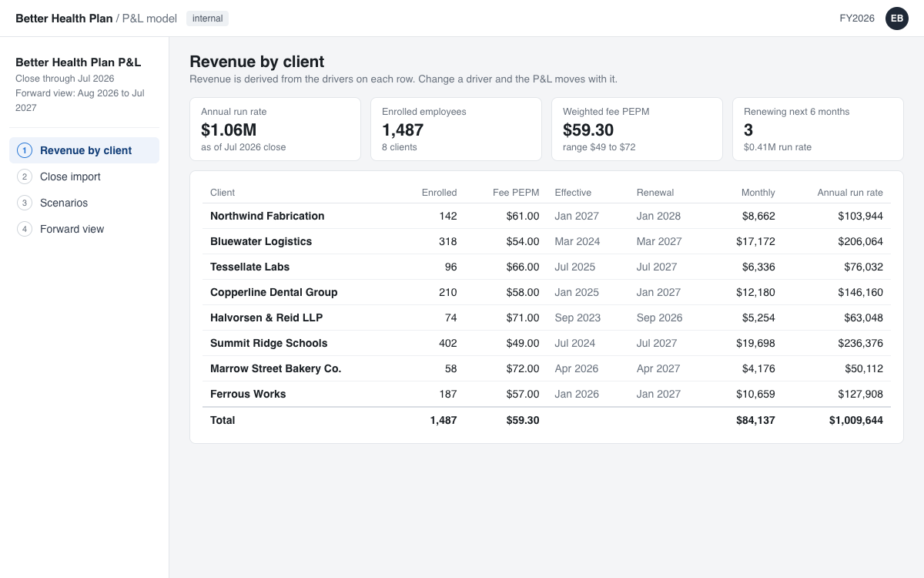
Task: Click Bluewater Logistics fee PEPM value
Action: coord(523,241)
